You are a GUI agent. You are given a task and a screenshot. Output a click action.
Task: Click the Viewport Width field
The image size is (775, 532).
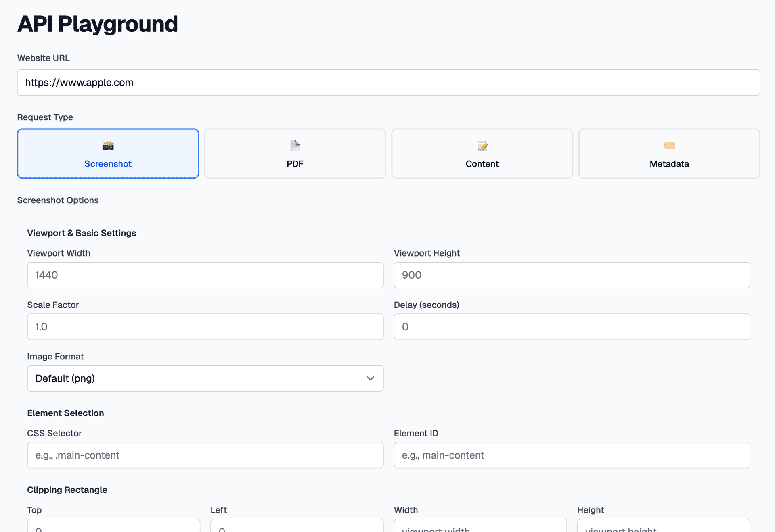tap(205, 275)
